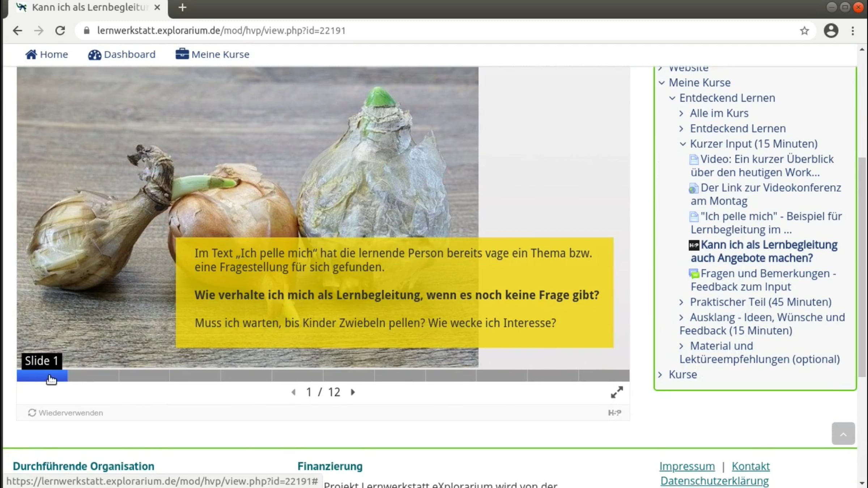This screenshot has width=868, height=488.
Task: Expand the Kurse navigation node
Action: pos(660,375)
